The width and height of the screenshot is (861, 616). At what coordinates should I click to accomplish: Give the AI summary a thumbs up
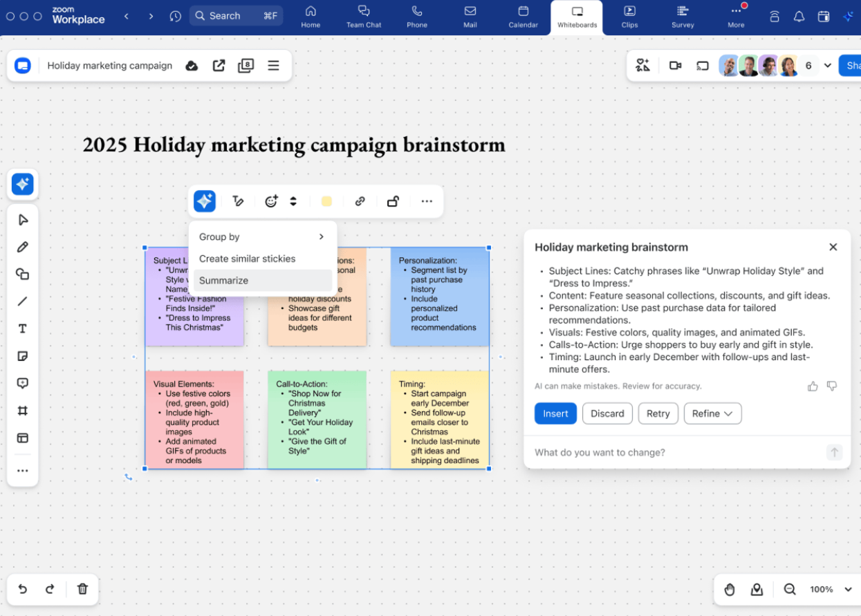point(813,386)
